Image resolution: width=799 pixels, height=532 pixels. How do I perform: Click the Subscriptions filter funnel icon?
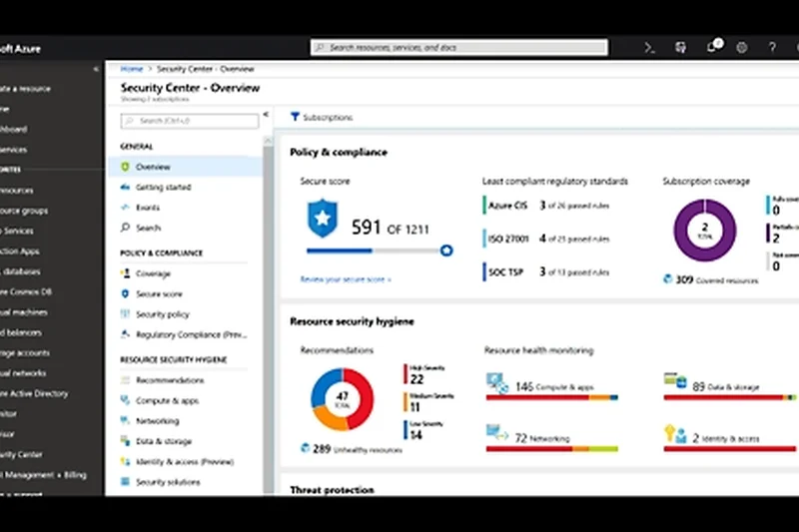(x=295, y=117)
